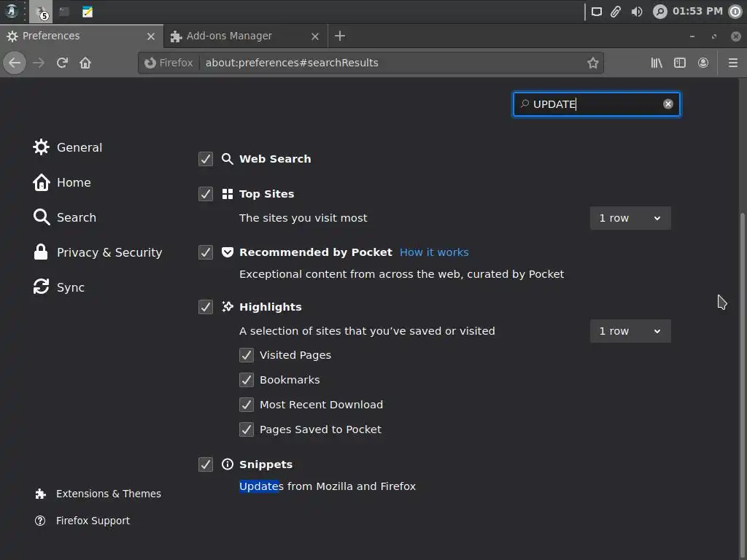
Task: Switch to the Add-ons Manager tab
Action: coord(229,36)
